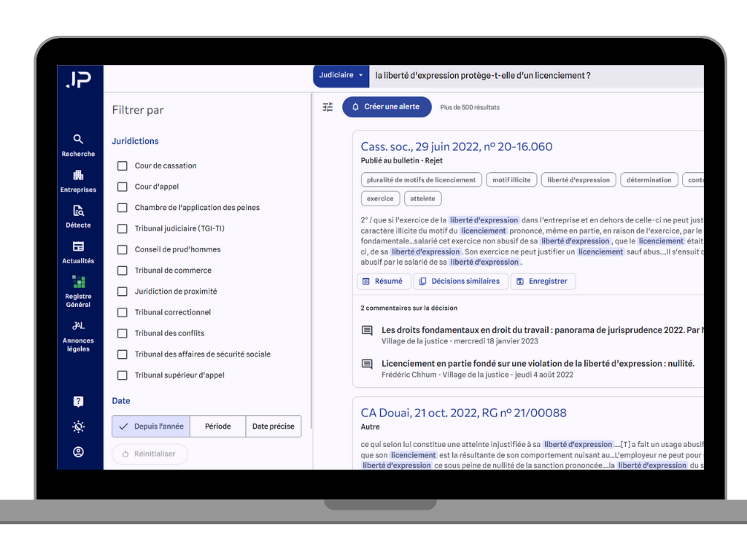Open Annonces légales JAL icon
The image size is (747, 560).
pos(78,326)
